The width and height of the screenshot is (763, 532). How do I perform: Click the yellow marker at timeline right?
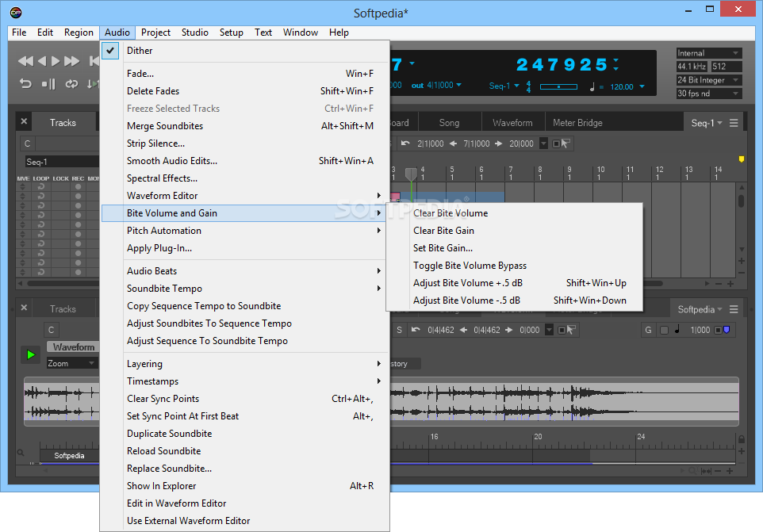(x=741, y=159)
